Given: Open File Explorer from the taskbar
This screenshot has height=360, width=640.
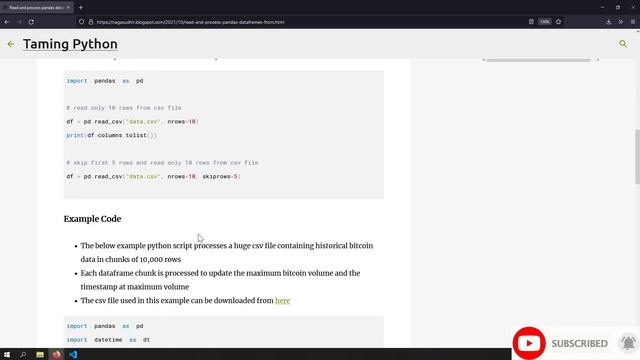Looking at the screenshot, I should pyautogui.click(x=40, y=354).
